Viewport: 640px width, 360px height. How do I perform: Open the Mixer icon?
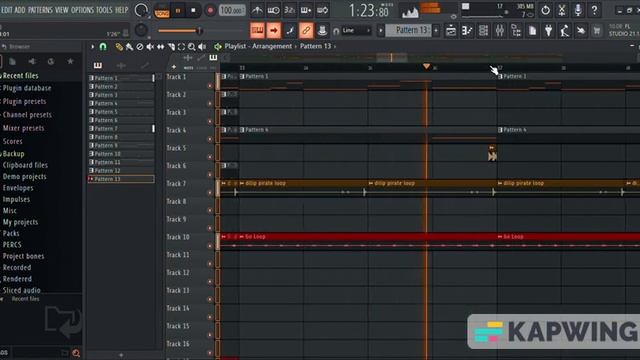click(x=500, y=31)
